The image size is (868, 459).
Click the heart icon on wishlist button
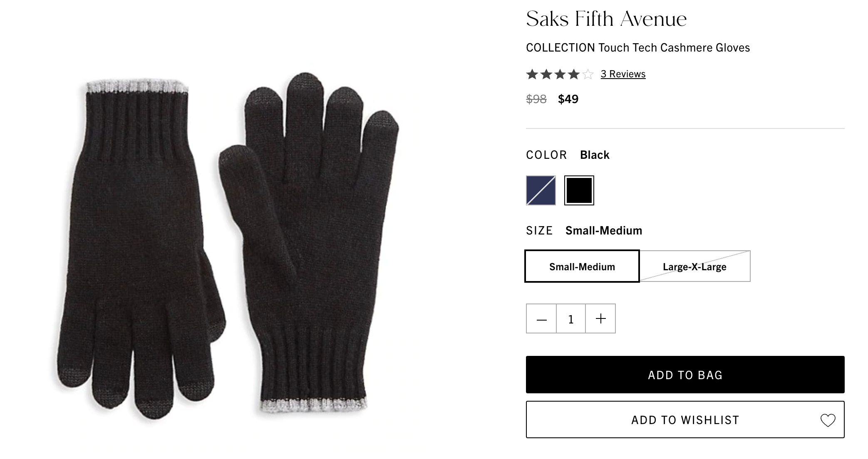point(828,420)
